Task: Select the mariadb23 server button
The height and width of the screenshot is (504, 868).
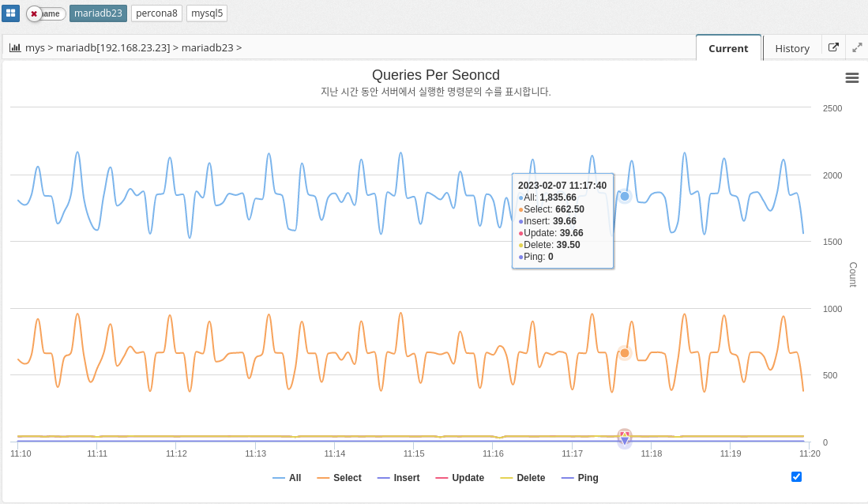Action: (98, 13)
